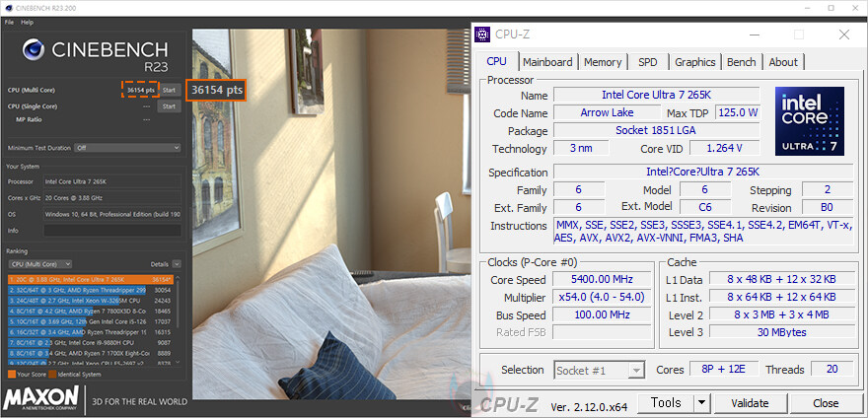The width and height of the screenshot is (868, 418).
Task: Click the Cores 8P + 12E value
Action: click(x=725, y=370)
